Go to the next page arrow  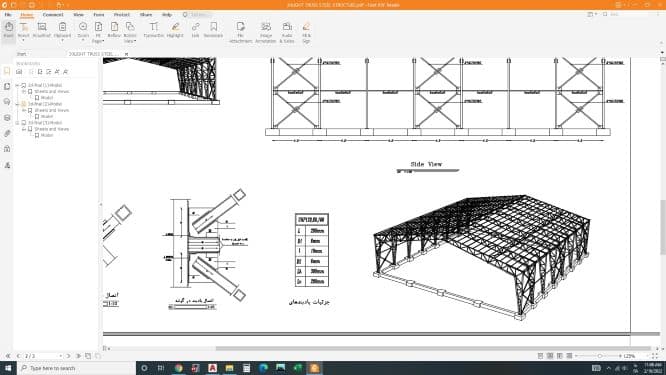(x=68, y=356)
